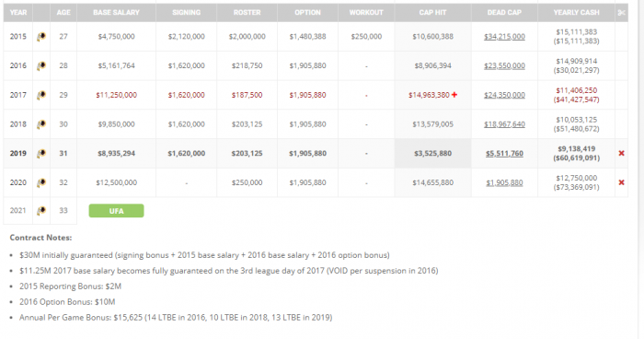Click the CAP HIT column header
Image resolution: width=644 pixels, height=339 pixels.
click(432, 13)
